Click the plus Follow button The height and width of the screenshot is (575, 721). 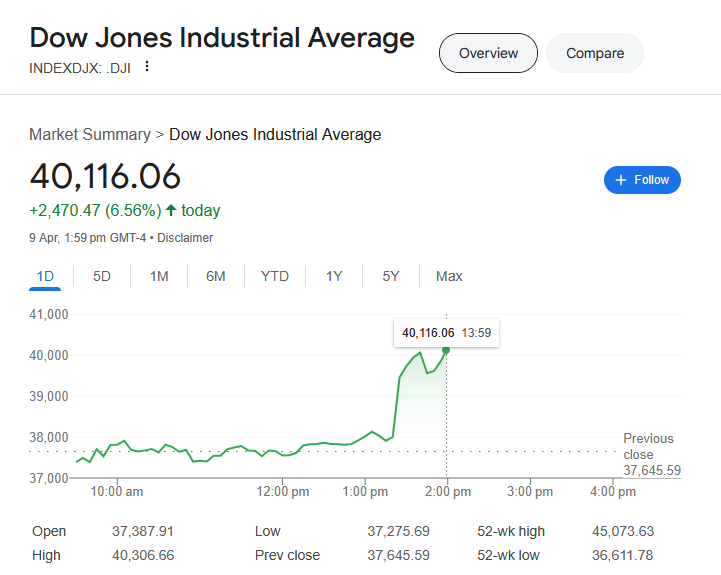click(642, 180)
